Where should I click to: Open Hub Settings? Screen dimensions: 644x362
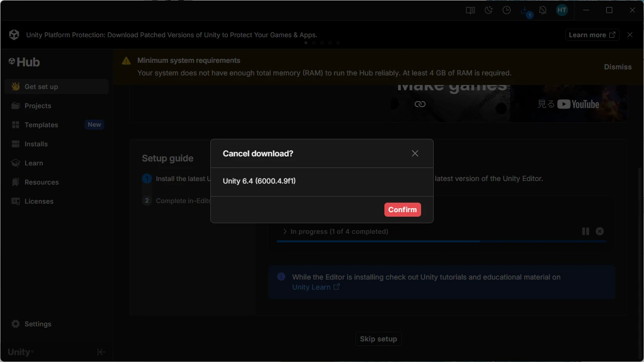click(56, 324)
